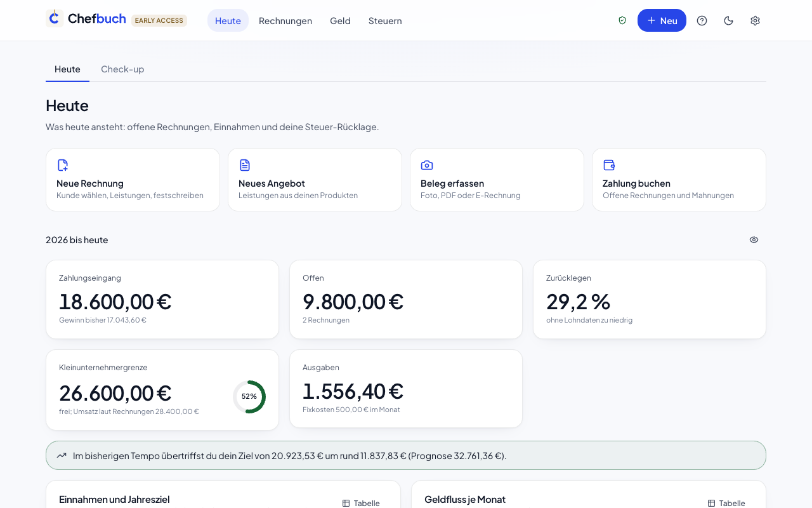The width and height of the screenshot is (812, 508).
Task: Click table icon for Geldfluss je Monat
Action: point(711,503)
